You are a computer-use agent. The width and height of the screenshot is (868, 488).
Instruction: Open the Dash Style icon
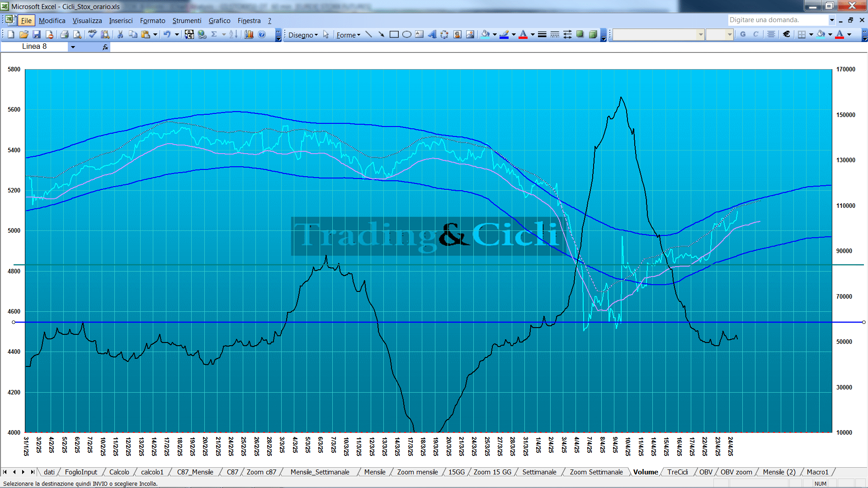pyautogui.click(x=555, y=34)
